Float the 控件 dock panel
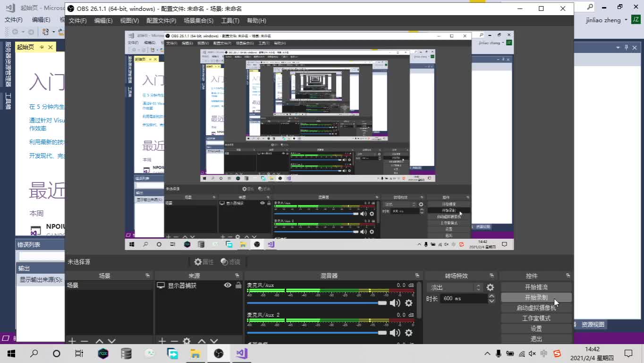The width and height of the screenshot is (644, 363). coord(568,276)
